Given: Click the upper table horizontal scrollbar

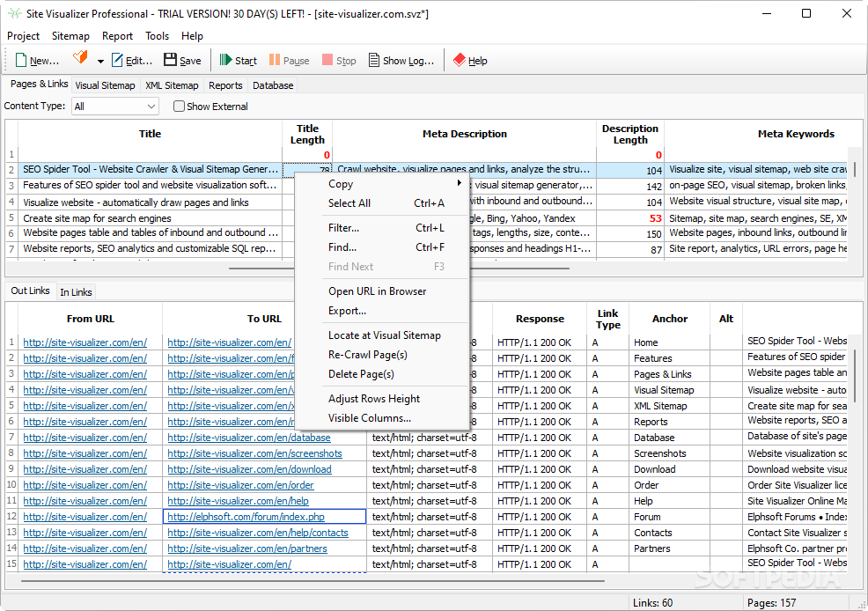Looking at the screenshot, I should [399, 269].
